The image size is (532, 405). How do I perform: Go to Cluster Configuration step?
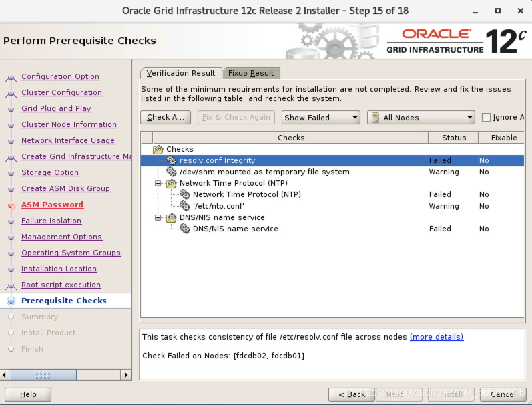point(62,92)
